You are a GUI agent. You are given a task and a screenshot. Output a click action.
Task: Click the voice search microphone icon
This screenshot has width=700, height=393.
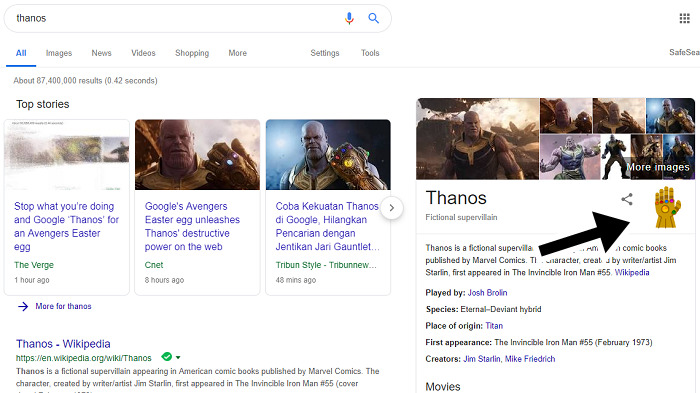click(x=349, y=18)
